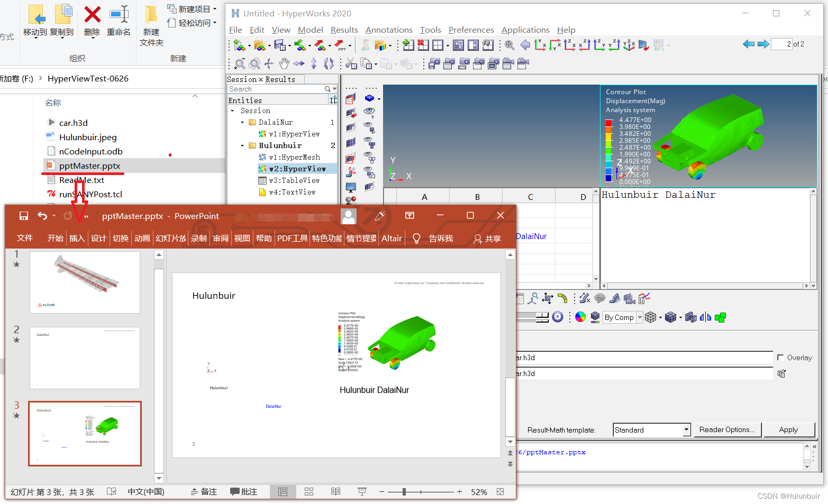Click the Apply button
The image size is (828, 504).
pos(788,430)
